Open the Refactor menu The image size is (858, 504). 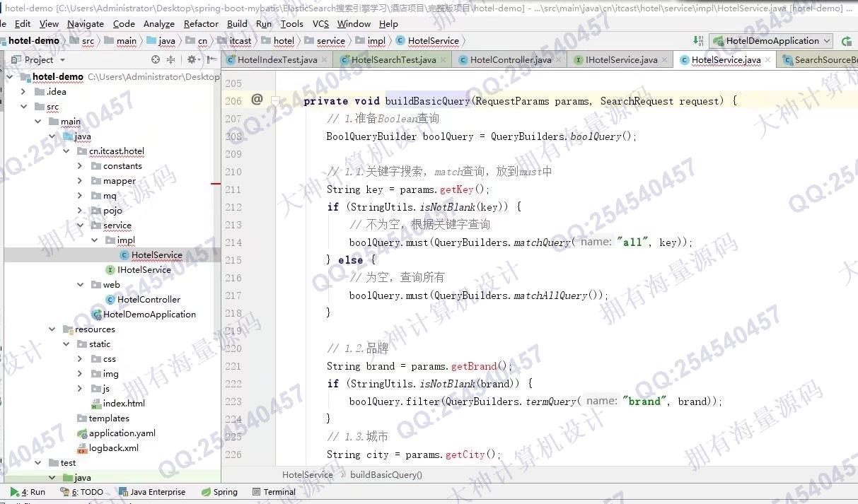[x=201, y=23]
